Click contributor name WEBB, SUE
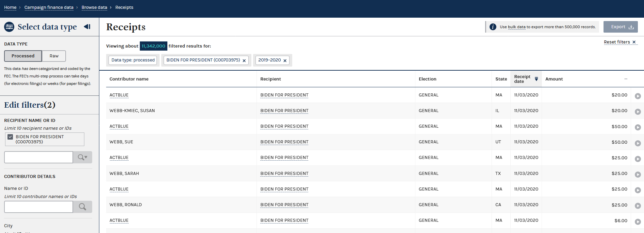 coord(121,142)
